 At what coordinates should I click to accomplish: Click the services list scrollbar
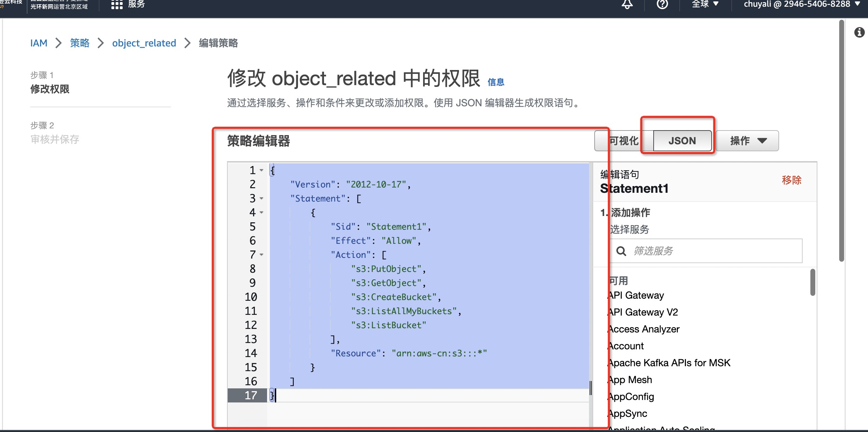(812, 282)
